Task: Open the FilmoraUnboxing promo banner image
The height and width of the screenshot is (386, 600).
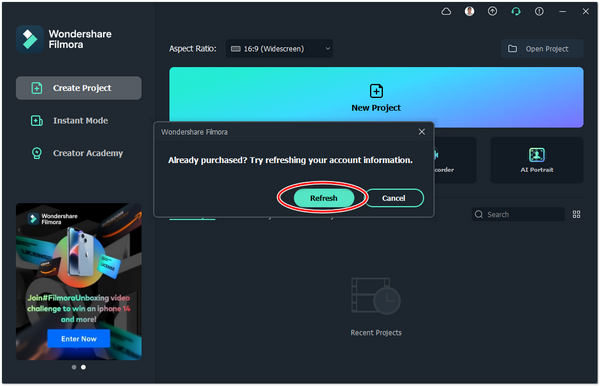Action: coord(79,281)
